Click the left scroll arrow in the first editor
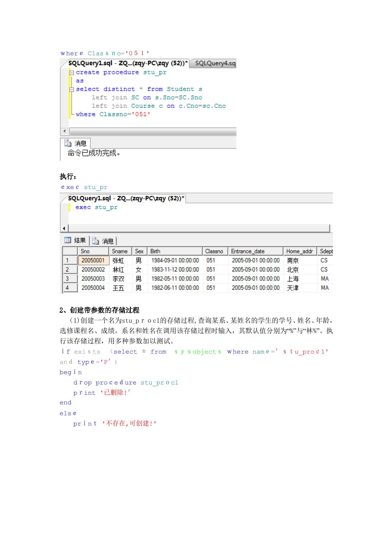The image size is (392, 555). coord(65,131)
